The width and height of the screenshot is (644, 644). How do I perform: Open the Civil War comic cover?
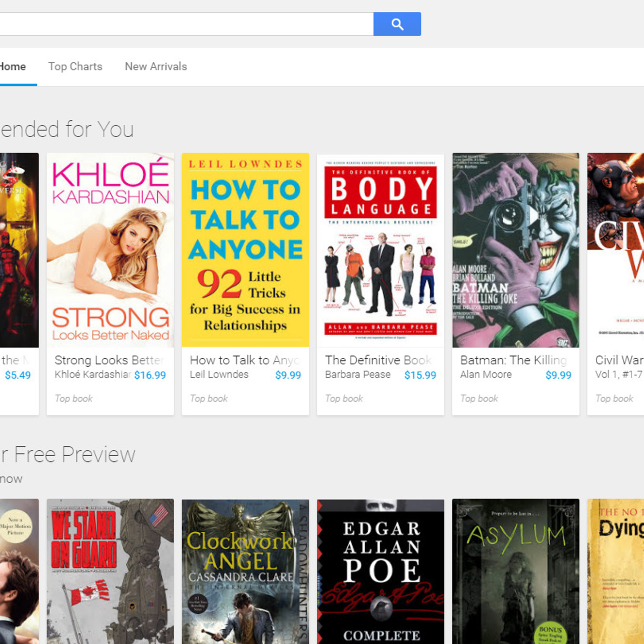(616, 250)
